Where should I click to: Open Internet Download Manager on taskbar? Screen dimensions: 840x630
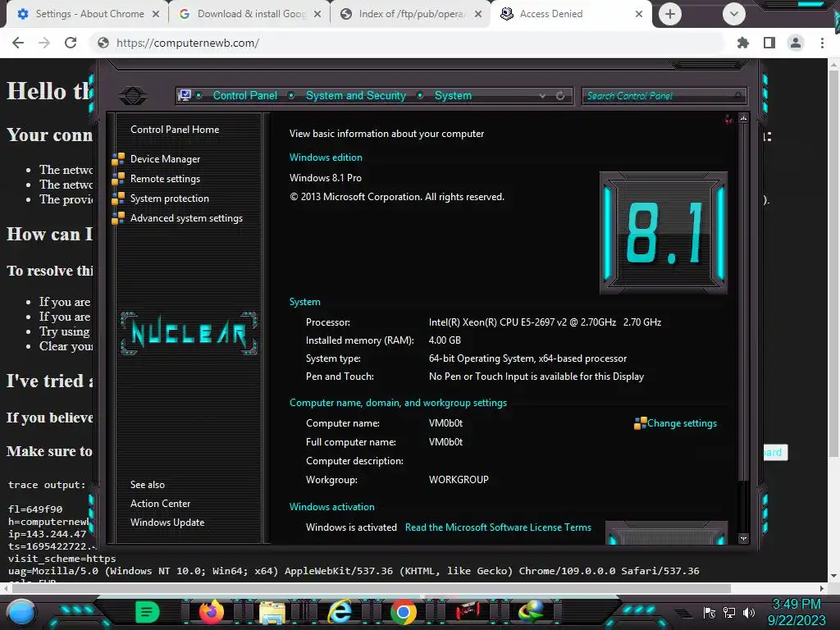click(x=532, y=612)
